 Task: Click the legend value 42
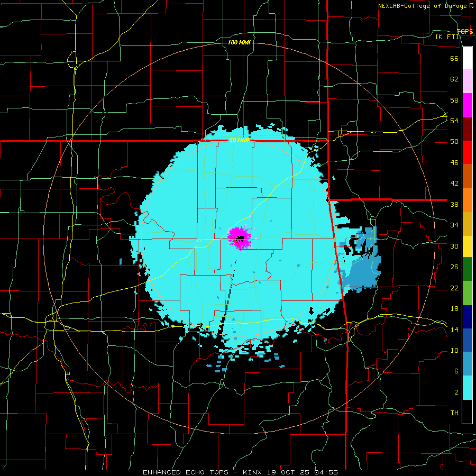coord(454,184)
